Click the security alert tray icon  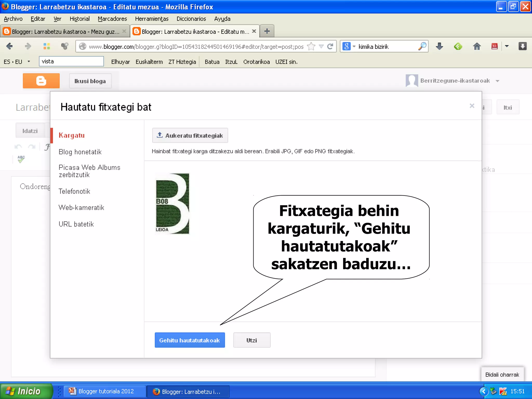click(503, 391)
